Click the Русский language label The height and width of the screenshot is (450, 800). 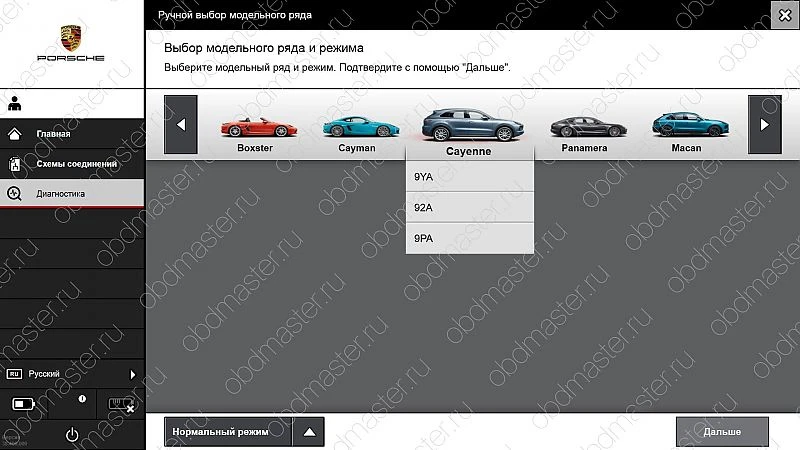tap(44, 374)
